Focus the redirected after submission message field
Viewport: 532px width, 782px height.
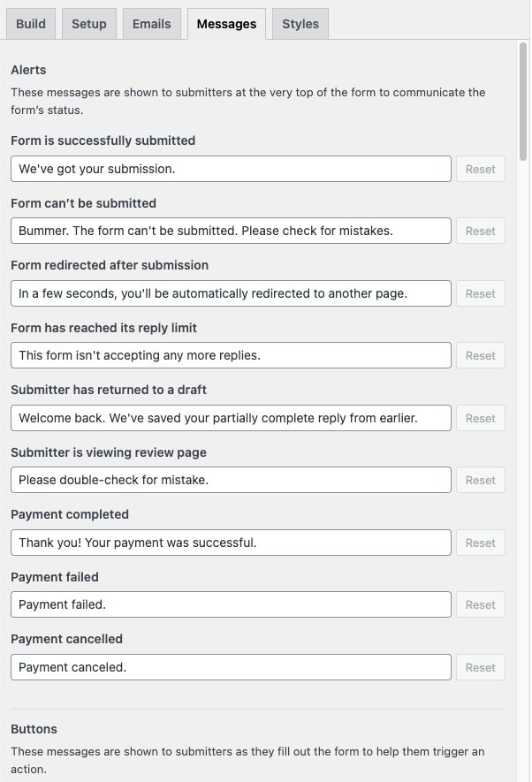(231, 293)
